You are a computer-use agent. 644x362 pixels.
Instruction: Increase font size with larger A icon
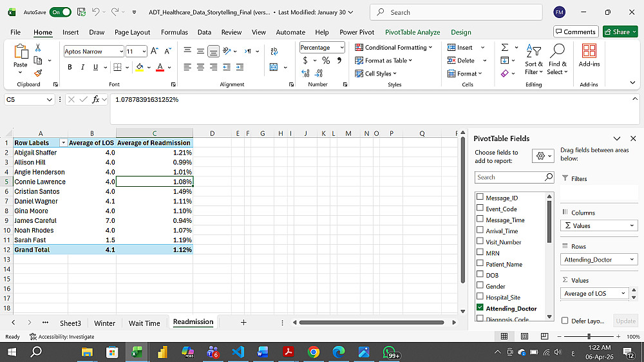coord(155,51)
